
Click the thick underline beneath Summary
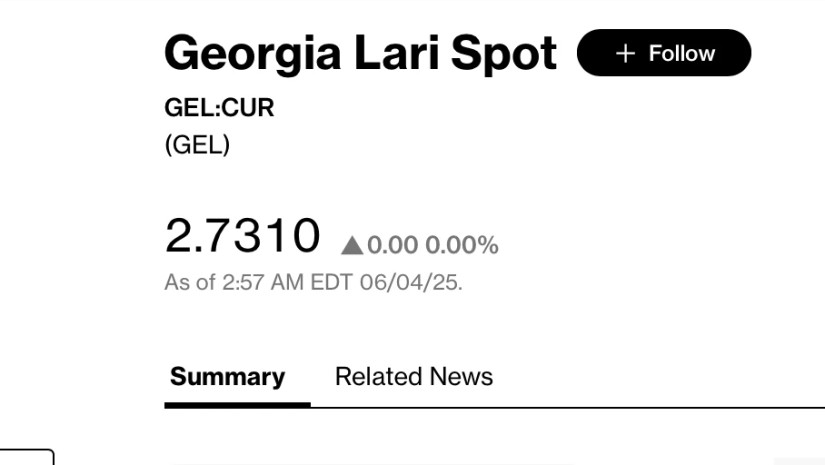point(237,405)
